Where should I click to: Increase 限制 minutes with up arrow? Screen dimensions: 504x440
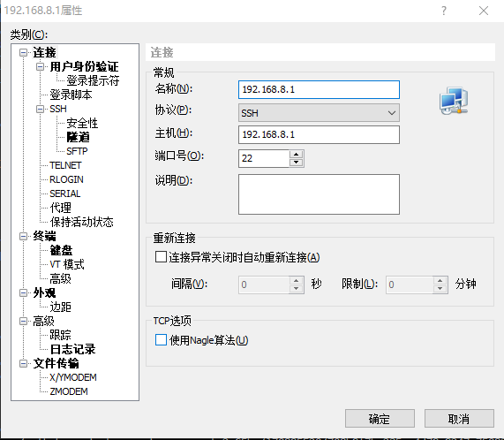tap(440, 280)
